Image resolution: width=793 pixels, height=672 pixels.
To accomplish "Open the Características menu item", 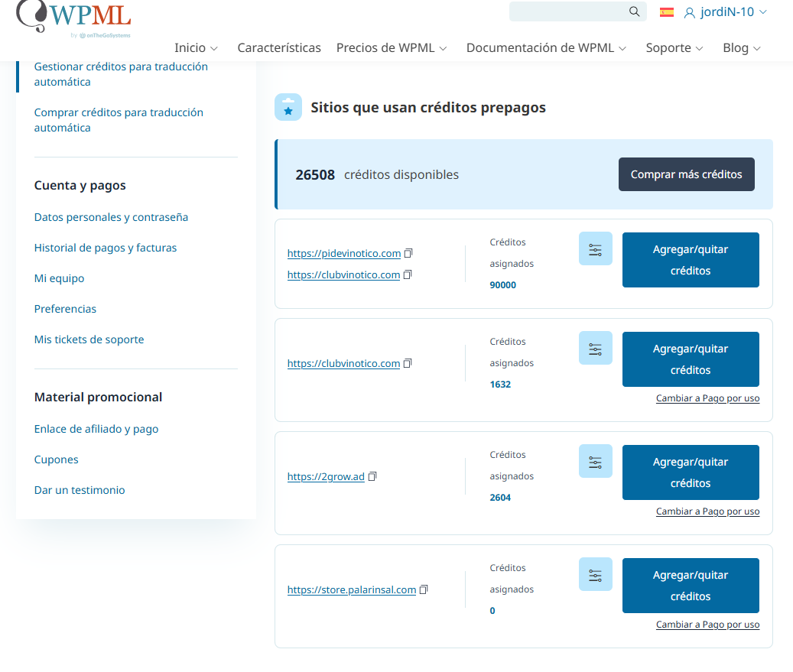I will 279,48.
